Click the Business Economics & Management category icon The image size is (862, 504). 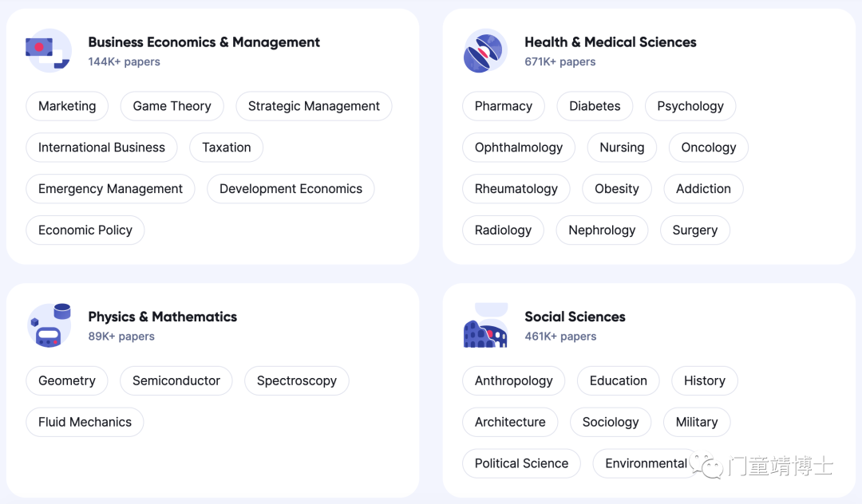(49, 50)
